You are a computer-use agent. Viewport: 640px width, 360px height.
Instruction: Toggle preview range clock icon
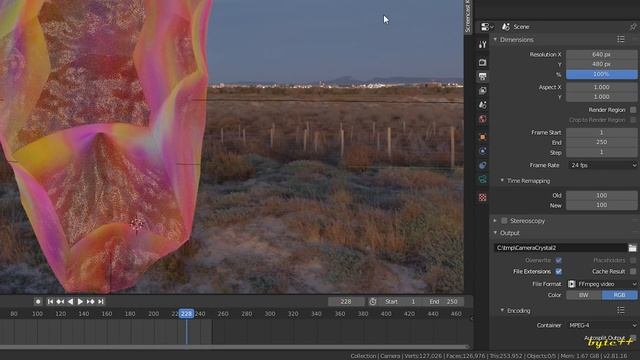[x=373, y=302]
